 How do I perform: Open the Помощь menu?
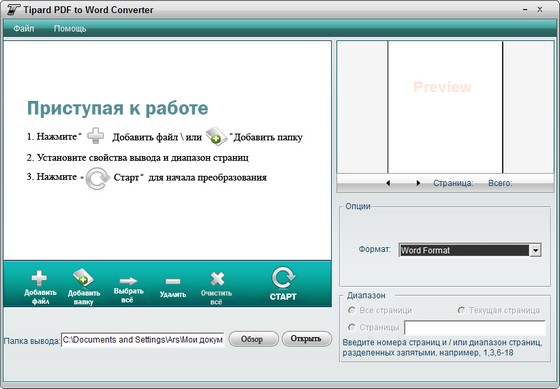click(70, 28)
